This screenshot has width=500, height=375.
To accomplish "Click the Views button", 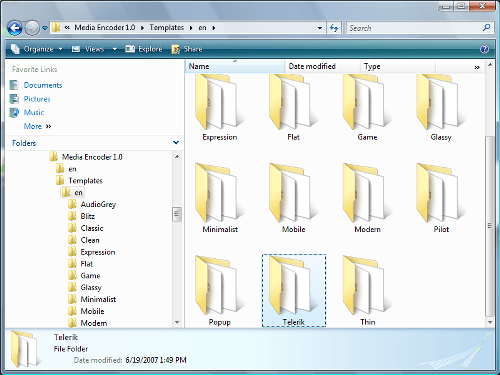I will (x=89, y=49).
